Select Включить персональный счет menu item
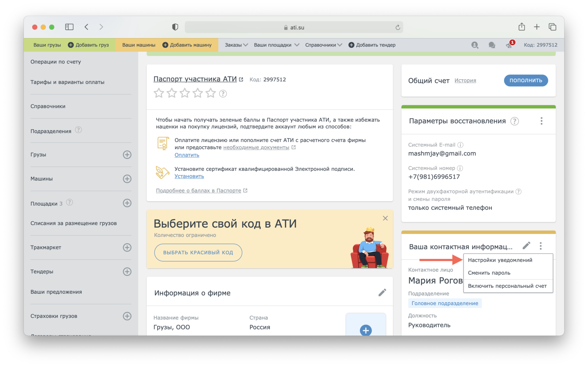Viewport: 588px width, 367px height. tap(508, 286)
